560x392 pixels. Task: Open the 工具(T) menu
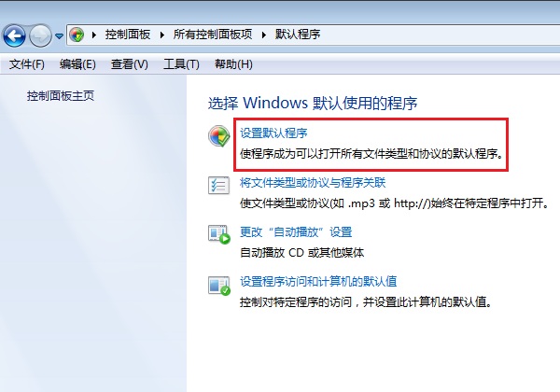coord(181,64)
